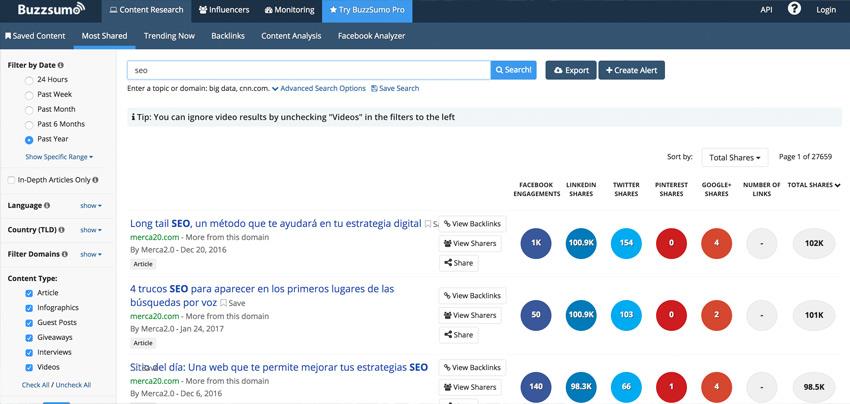The height and width of the screenshot is (404, 850).
Task: Click the BuzzSumo logo
Action: pyautogui.click(x=51, y=9)
